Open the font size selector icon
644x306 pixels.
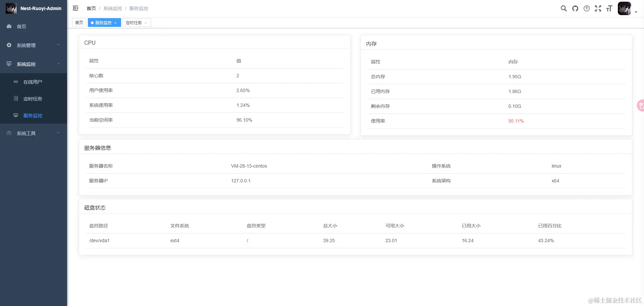click(x=609, y=8)
